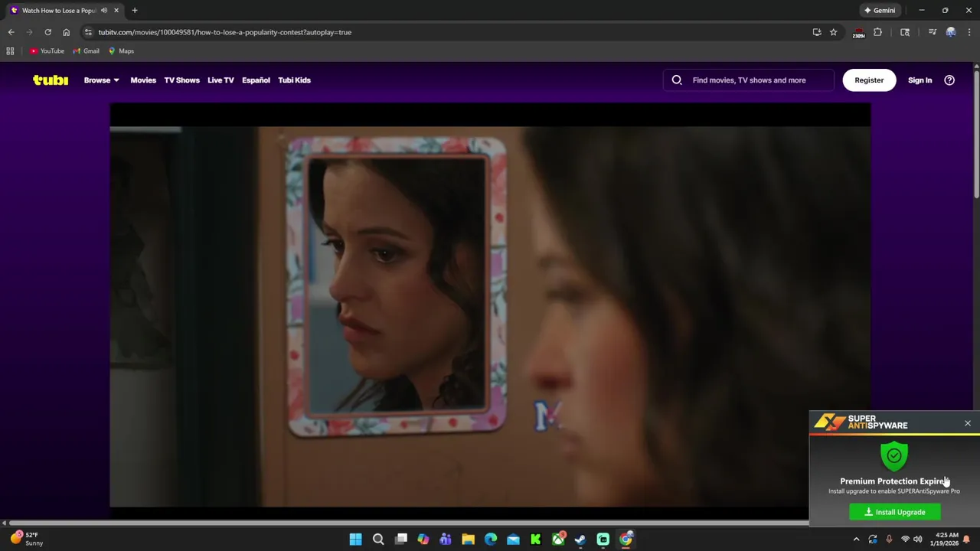Open the Browse dropdown menu

(x=101, y=80)
